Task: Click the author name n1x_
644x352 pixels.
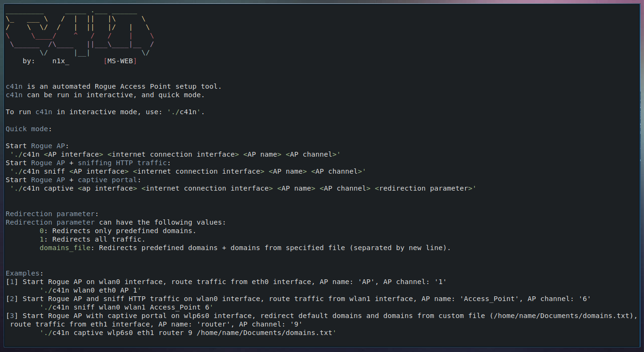Action: point(61,61)
